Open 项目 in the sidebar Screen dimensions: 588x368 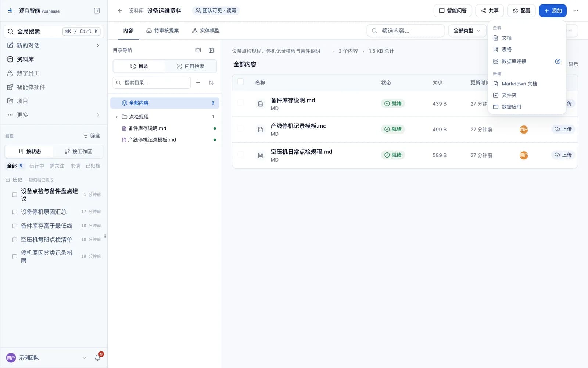53,101
